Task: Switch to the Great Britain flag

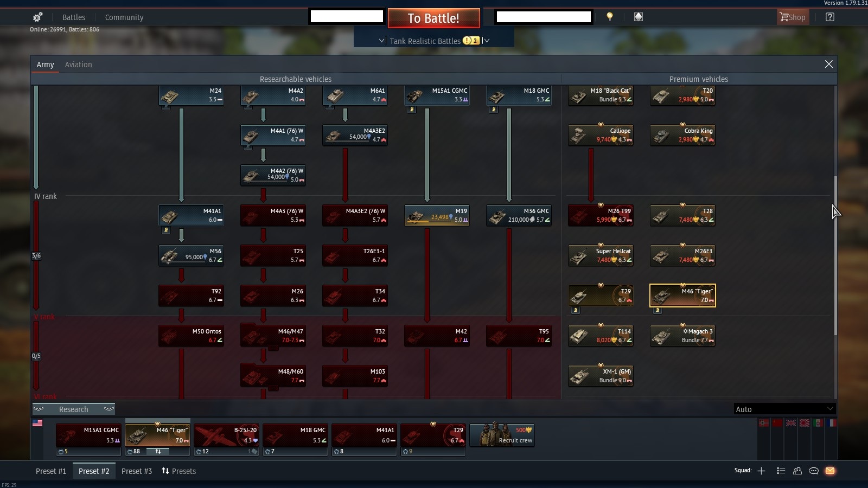Action: coord(791,423)
